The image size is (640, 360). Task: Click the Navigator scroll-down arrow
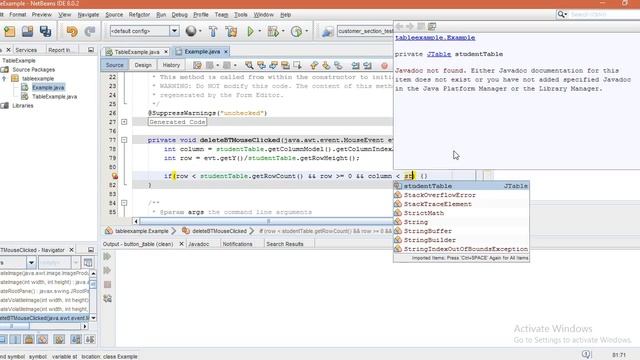pos(93,318)
